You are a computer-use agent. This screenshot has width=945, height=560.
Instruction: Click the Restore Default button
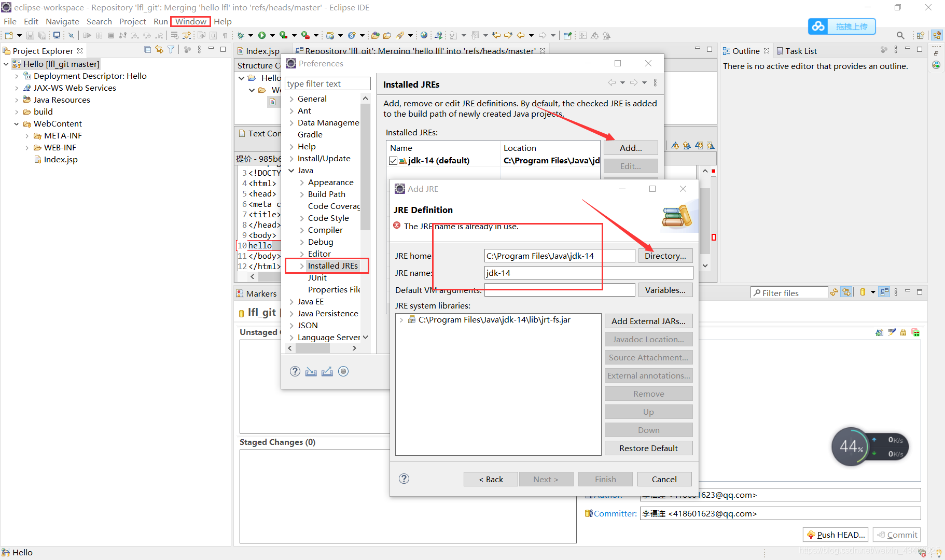[648, 448]
